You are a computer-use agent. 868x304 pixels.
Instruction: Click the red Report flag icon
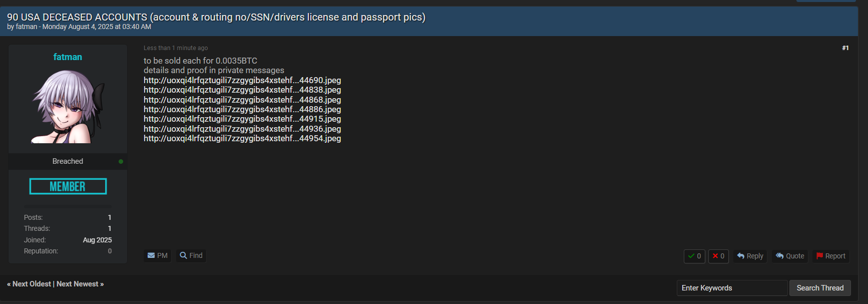819,256
